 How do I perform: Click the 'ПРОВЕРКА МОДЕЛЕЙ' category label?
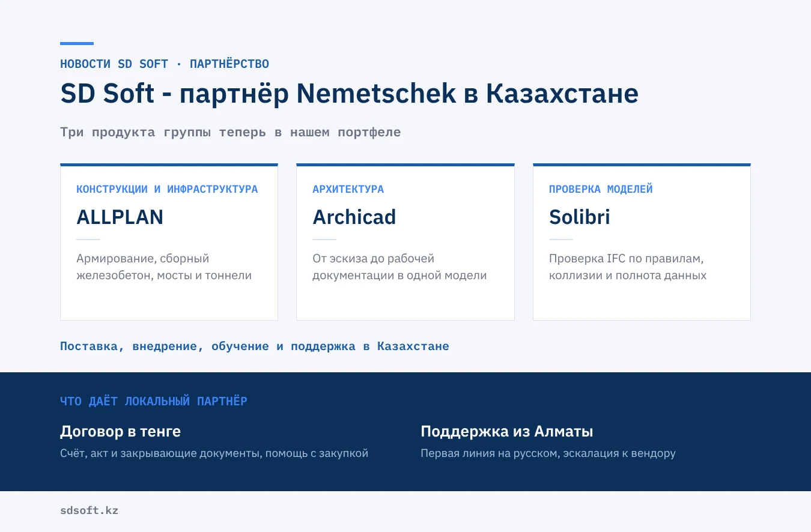[601, 189]
